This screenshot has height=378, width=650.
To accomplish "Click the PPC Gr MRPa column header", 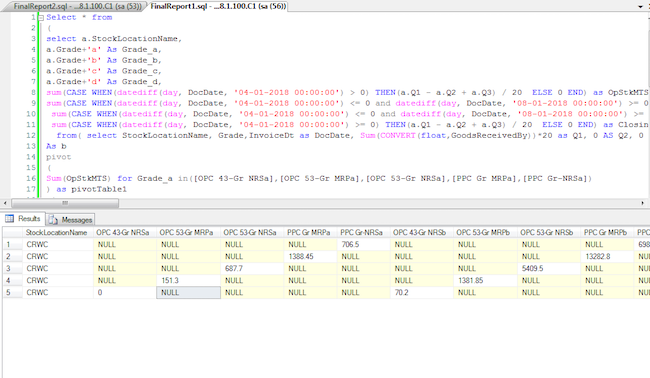I will [x=309, y=233].
